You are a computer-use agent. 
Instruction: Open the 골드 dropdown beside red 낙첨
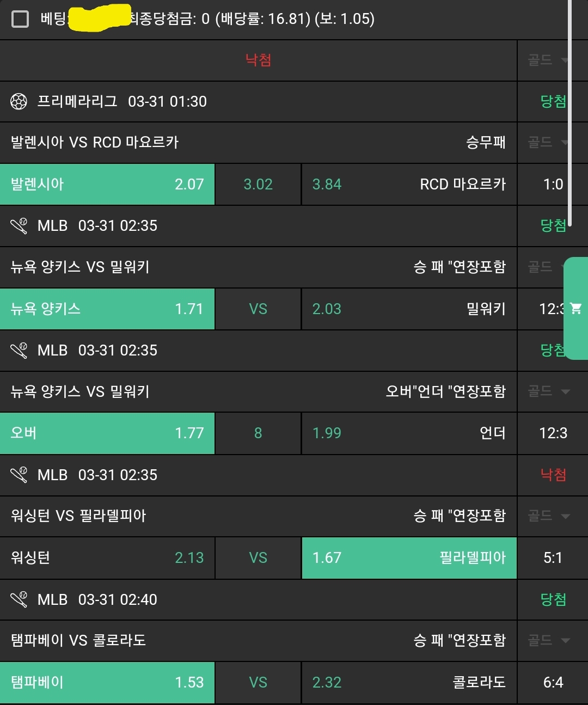(549, 60)
